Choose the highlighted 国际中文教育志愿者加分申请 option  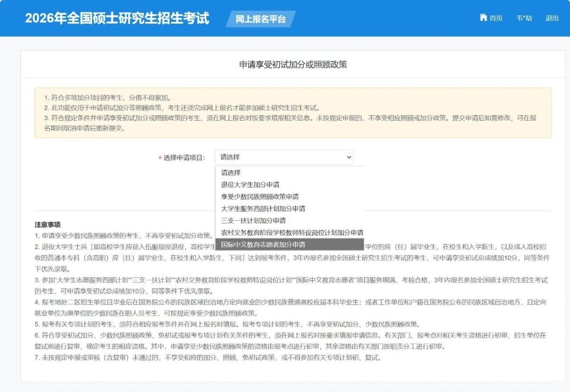click(263, 244)
